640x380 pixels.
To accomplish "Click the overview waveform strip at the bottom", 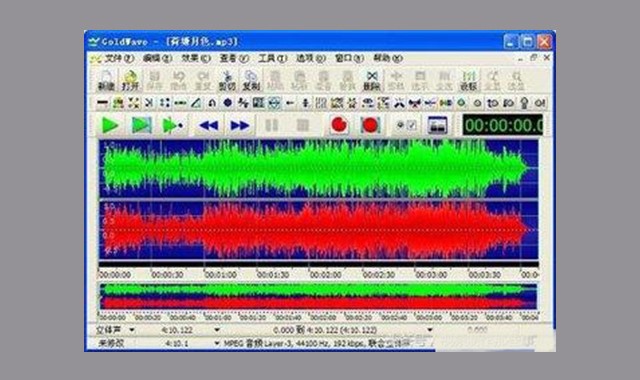I will point(318,296).
